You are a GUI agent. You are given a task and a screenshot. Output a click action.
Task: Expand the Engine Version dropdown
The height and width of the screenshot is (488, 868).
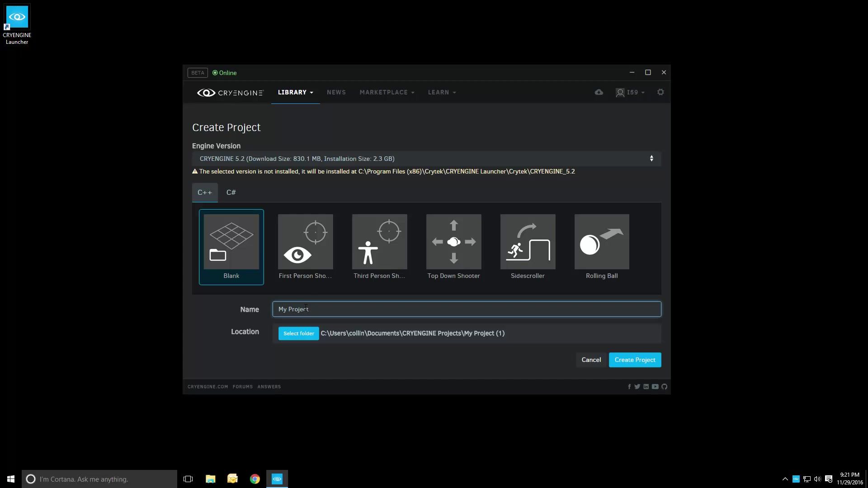click(x=426, y=159)
